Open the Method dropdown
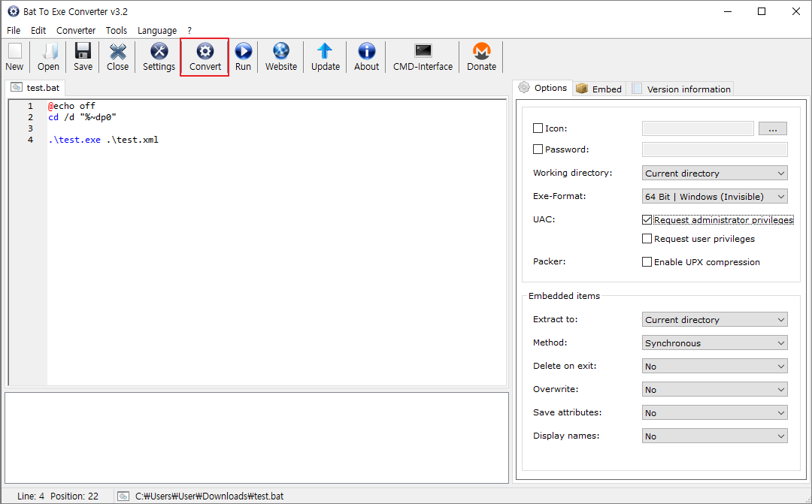Viewport: 812px width, 504px height. (x=715, y=343)
